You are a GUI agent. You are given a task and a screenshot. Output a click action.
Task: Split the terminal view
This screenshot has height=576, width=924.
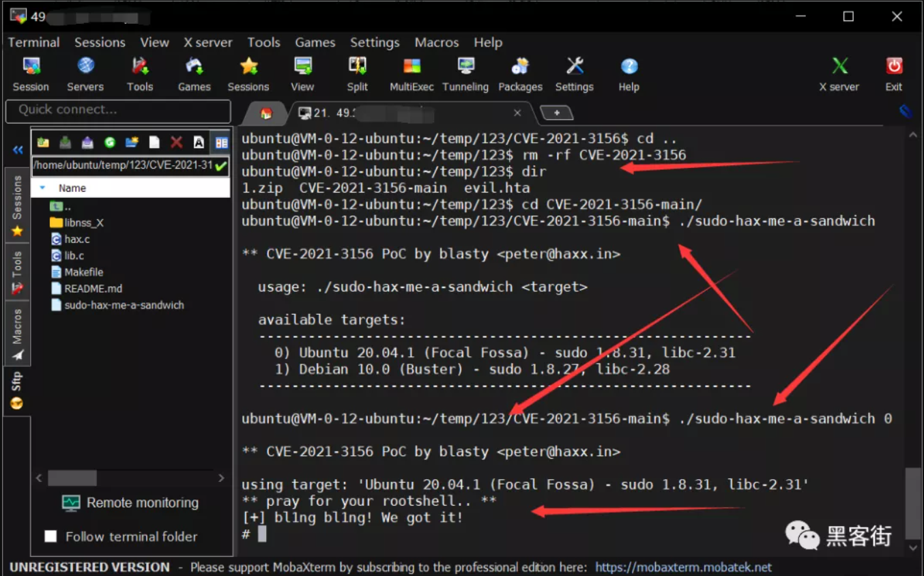tap(357, 73)
